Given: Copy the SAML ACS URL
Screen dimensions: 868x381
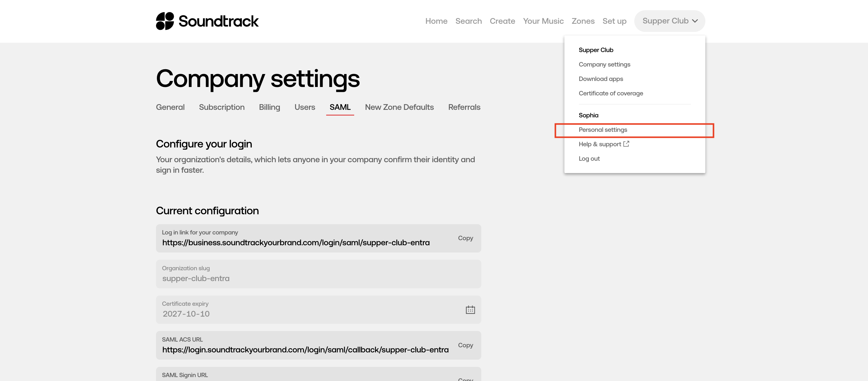Looking at the screenshot, I should click(465, 345).
